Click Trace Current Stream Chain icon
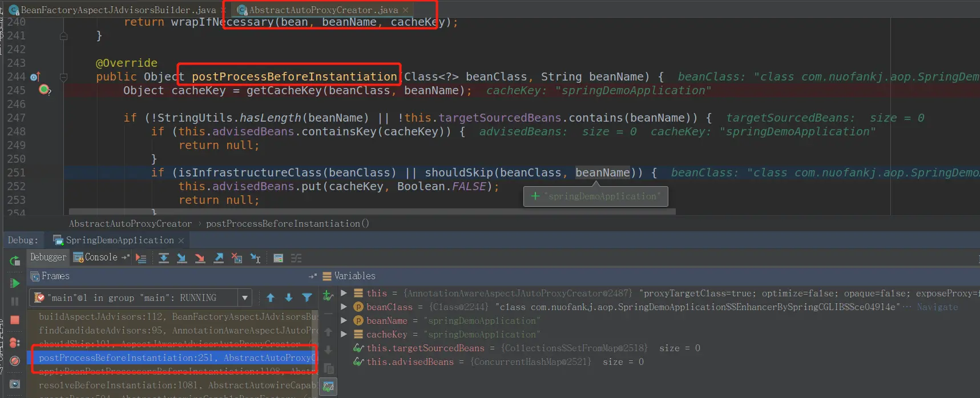 [x=296, y=258]
